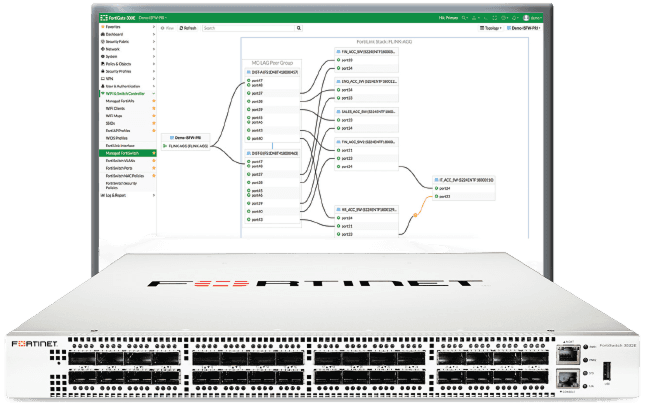Toggle favorite star for WiFi Maps
The width and height of the screenshot is (652, 407).
[x=153, y=116]
